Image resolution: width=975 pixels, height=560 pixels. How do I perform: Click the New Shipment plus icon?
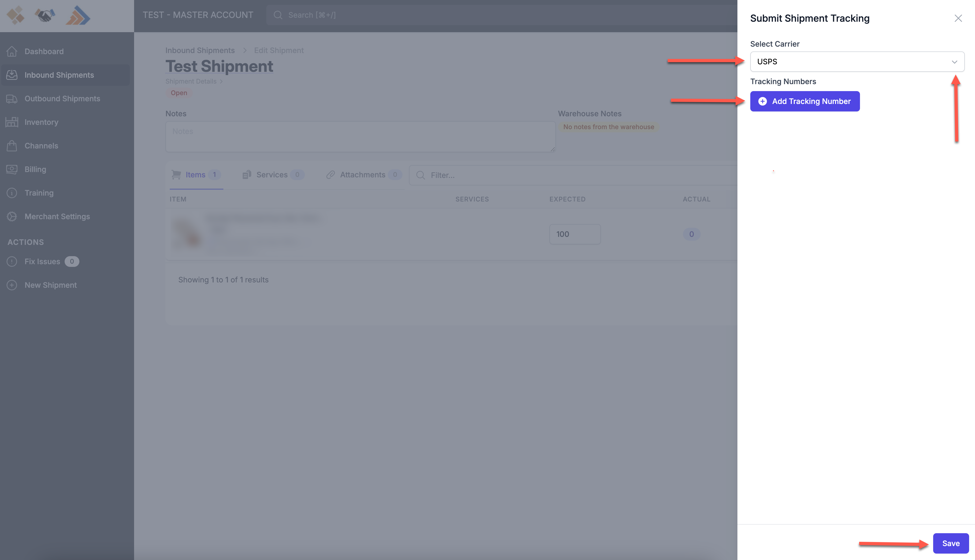tap(12, 285)
